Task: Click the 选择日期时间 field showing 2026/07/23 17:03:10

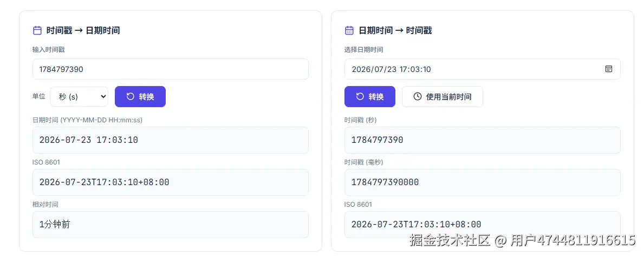Action: coord(482,69)
